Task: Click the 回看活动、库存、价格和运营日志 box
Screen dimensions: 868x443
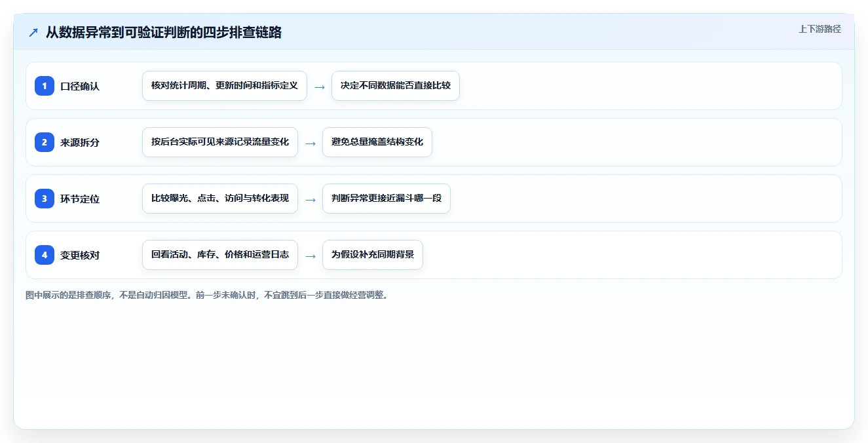Action: click(x=220, y=255)
